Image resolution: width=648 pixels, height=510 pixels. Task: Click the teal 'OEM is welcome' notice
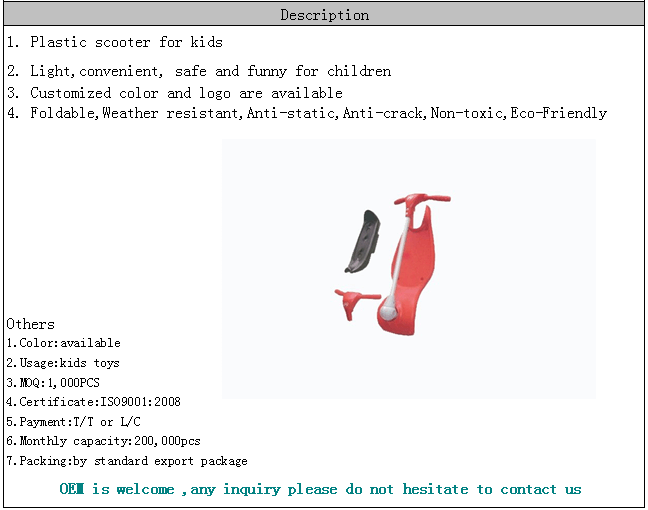[x=320, y=489]
